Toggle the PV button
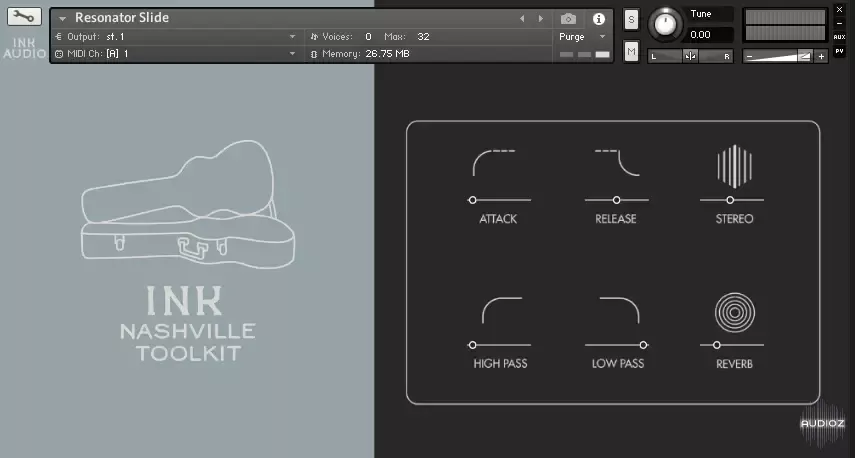Viewport: 855px width, 458px height. 839,51
